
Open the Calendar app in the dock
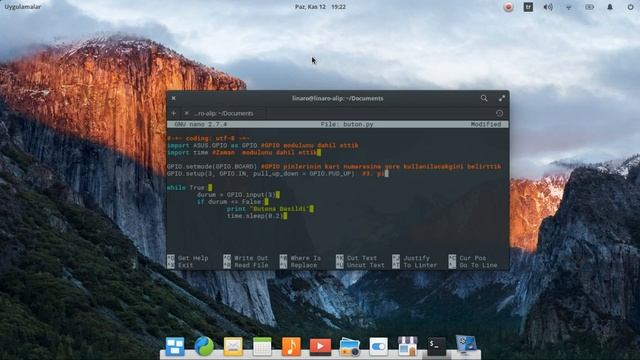click(x=262, y=347)
